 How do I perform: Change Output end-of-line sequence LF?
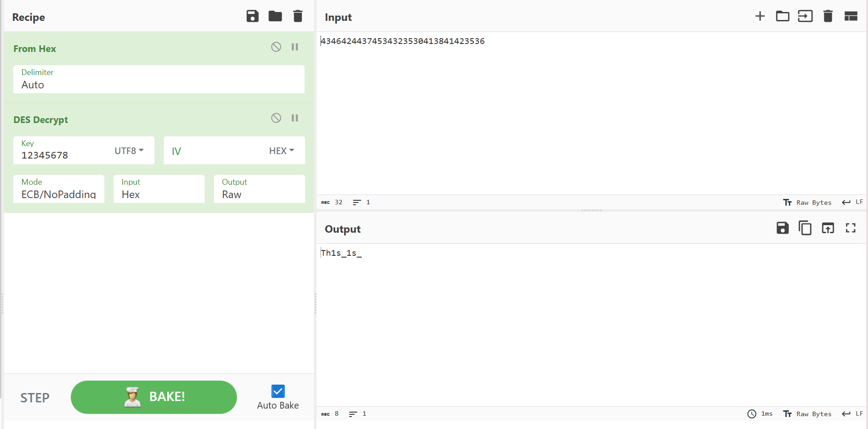pyautogui.click(x=852, y=414)
